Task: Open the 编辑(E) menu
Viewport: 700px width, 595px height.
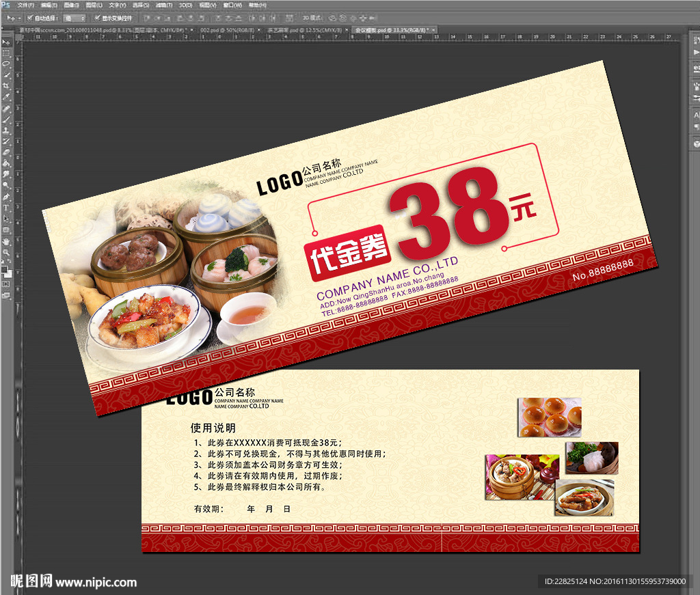Action: click(49, 5)
